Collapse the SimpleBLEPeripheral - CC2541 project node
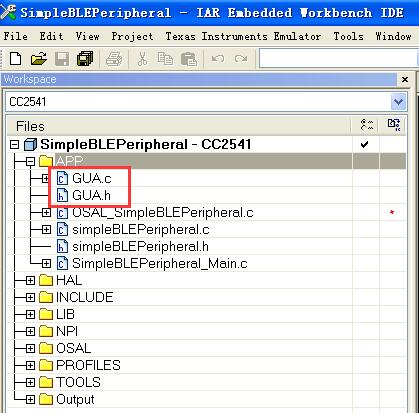The height and width of the screenshot is (413, 419). [14, 145]
